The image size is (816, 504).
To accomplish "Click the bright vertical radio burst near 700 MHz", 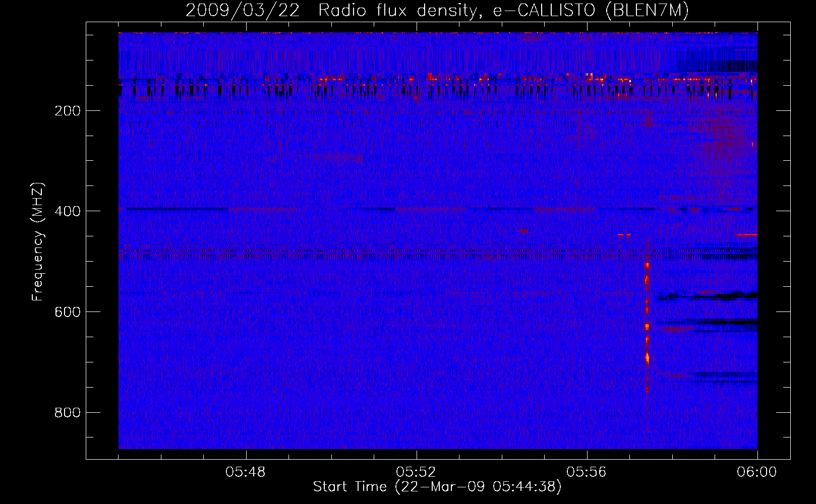I will click(x=647, y=358).
